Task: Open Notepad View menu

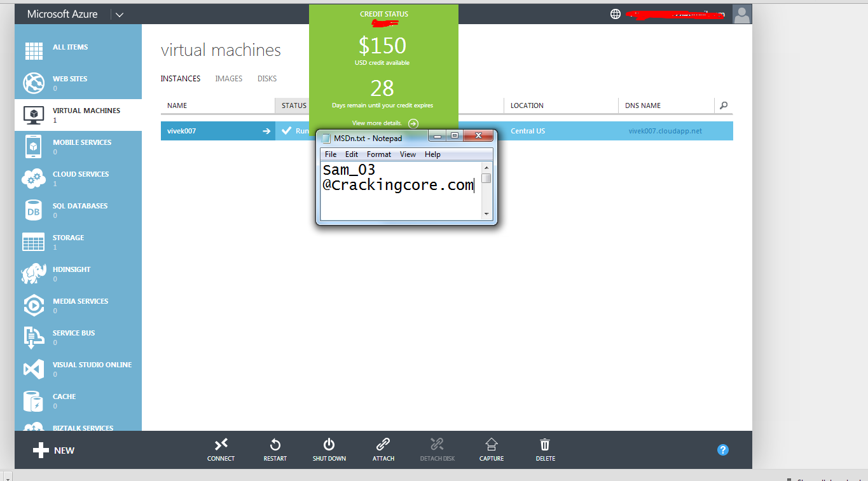Action: (408, 154)
